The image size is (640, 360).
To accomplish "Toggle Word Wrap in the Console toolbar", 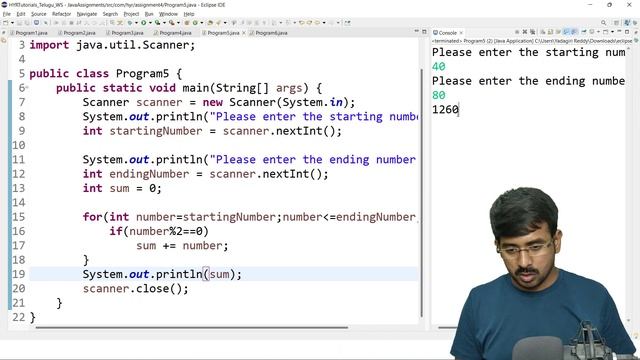I will coord(558,32).
